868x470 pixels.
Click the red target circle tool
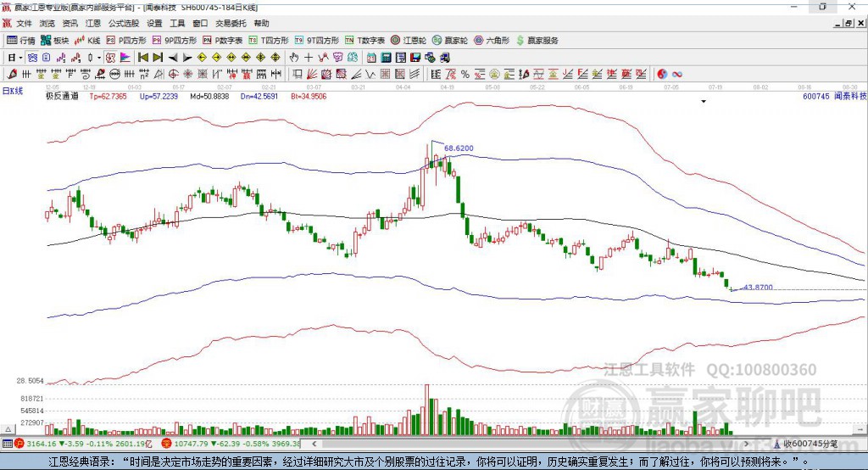point(173,75)
